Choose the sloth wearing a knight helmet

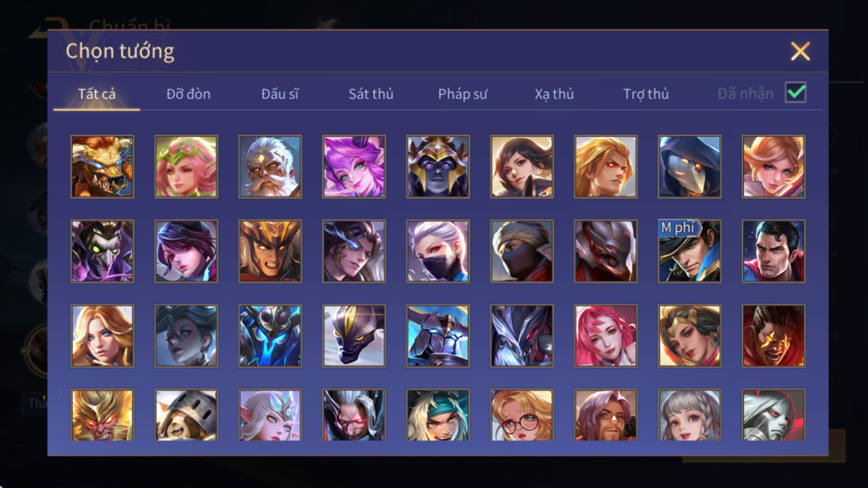click(x=186, y=415)
